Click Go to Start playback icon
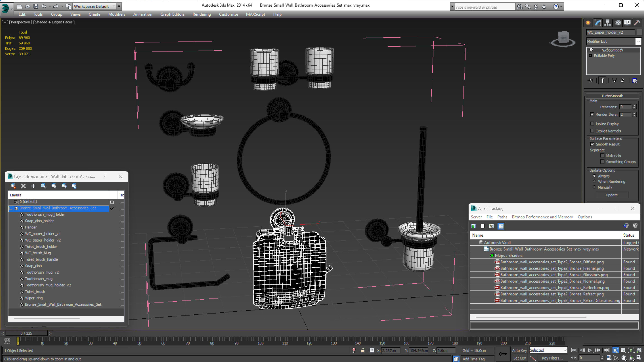The height and width of the screenshot is (362, 644). point(574,350)
